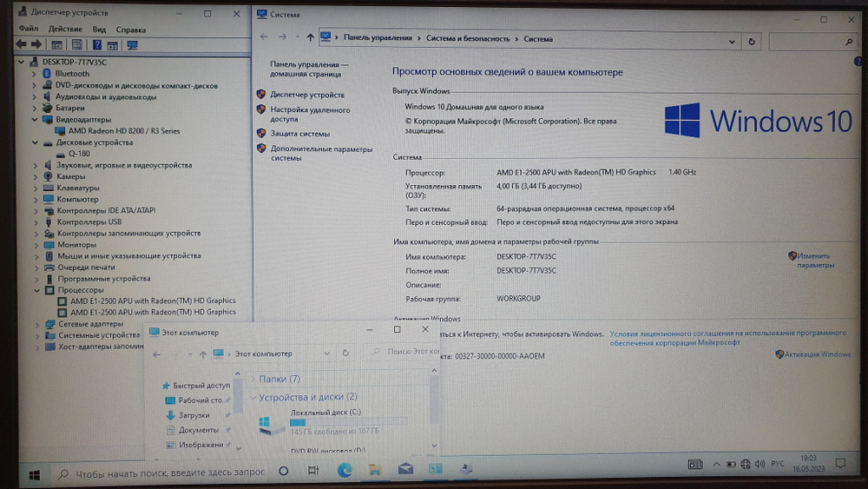Click the Help icon in Device Manager toolbar

coord(97,45)
